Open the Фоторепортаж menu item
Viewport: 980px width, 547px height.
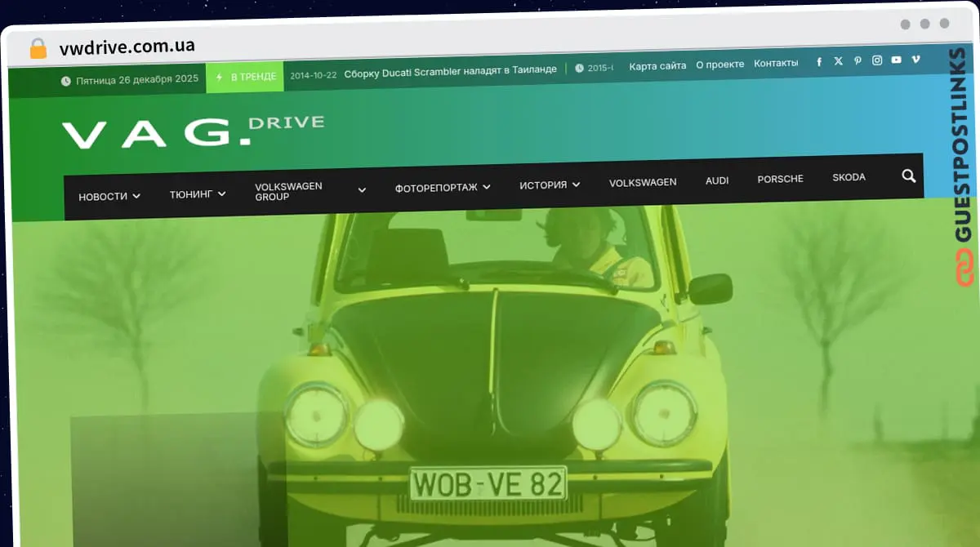point(436,188)
